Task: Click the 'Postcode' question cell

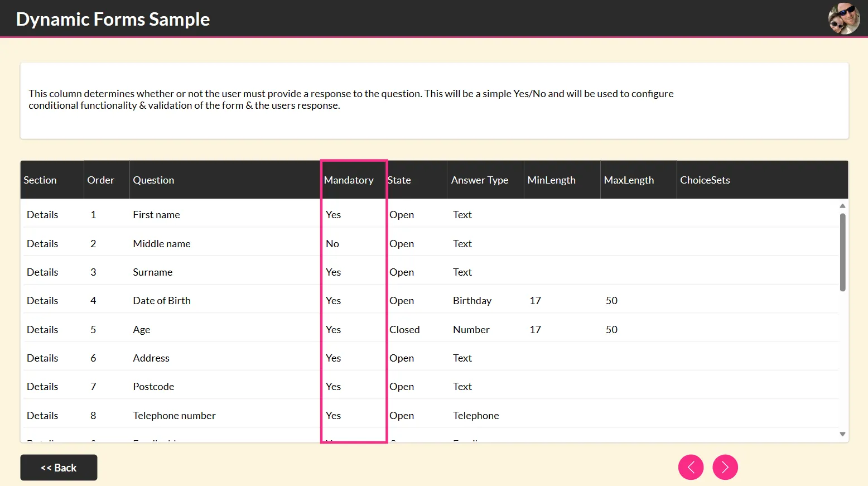Action: click(153, 387)
